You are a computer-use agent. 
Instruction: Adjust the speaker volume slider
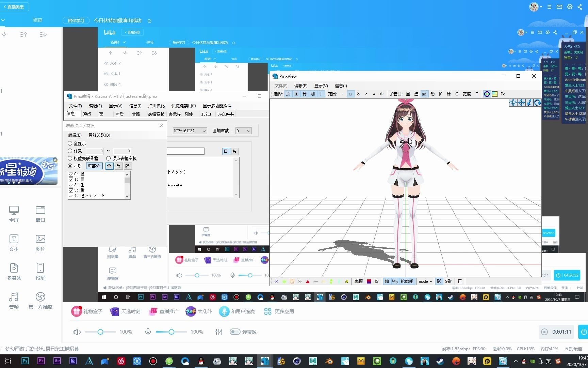click(100, 332)
